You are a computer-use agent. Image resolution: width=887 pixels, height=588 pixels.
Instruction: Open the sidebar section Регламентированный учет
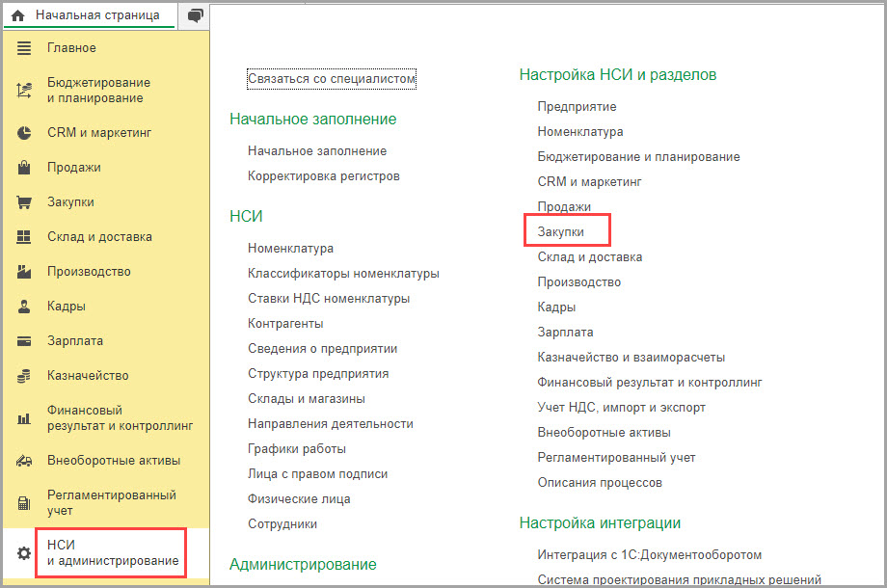click(x=112, y=503)
